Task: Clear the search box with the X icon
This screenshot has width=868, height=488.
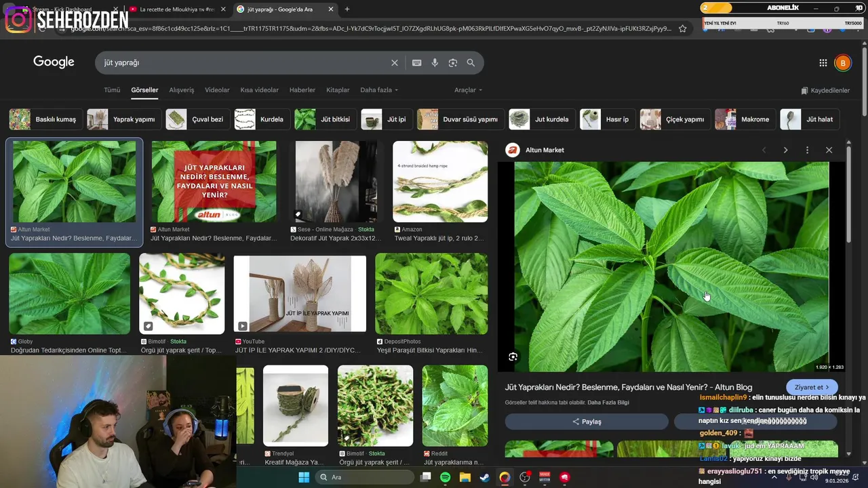Action: point(395,62)
